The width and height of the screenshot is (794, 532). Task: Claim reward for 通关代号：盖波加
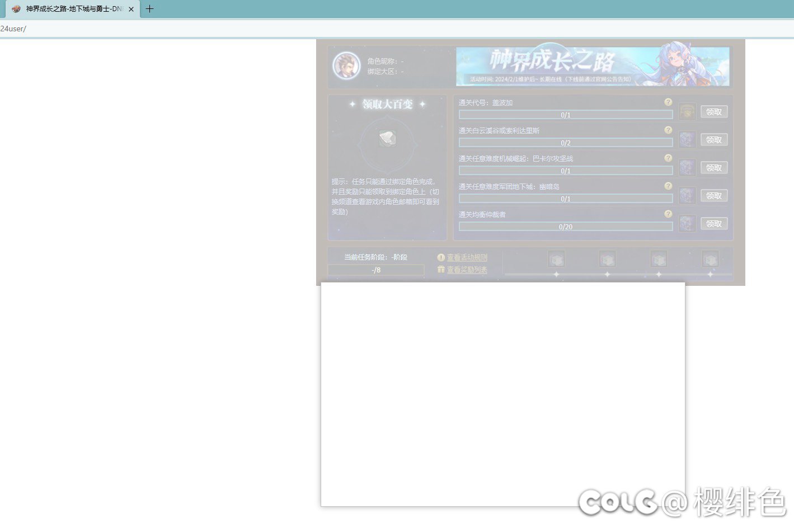coord(714,112)
